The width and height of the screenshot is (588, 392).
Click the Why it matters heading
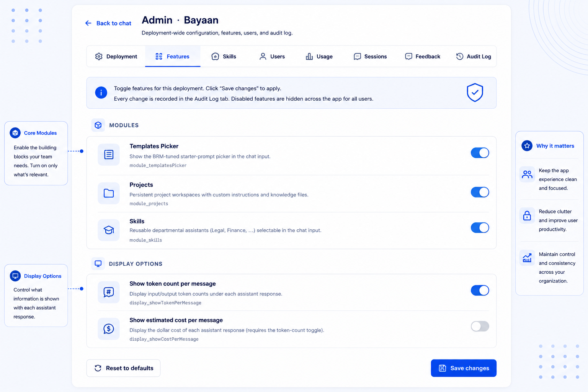pos(555,146)
